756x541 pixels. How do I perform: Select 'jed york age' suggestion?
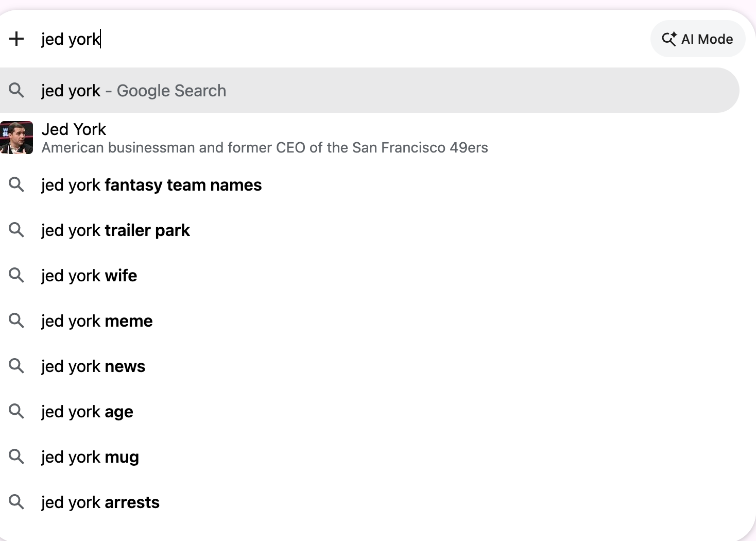click(x=369, y=412)
